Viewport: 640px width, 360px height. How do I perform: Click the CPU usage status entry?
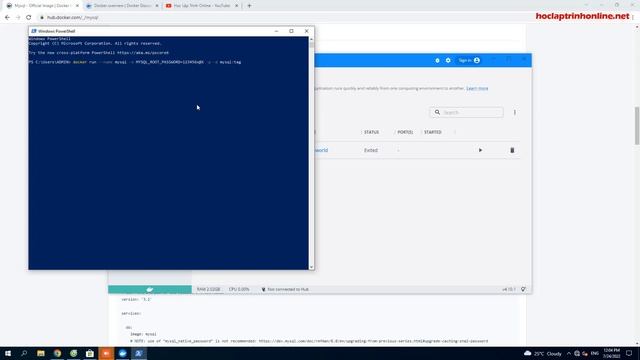coord(239,289)
